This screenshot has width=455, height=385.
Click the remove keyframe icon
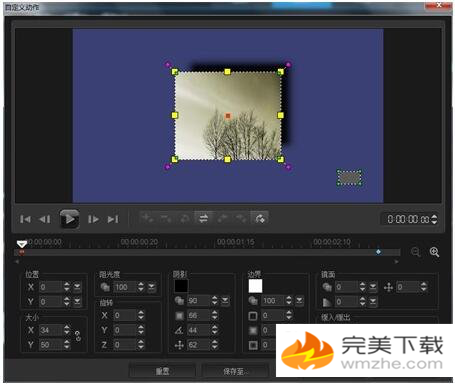point(166,218)
